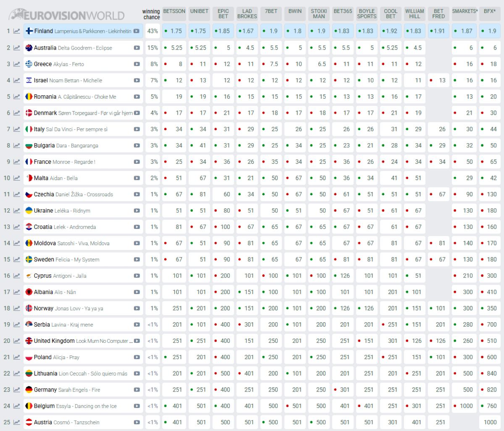Open the BOYLE SPORTS column header
Screen dimensions: 504x431
click(367, 14)
